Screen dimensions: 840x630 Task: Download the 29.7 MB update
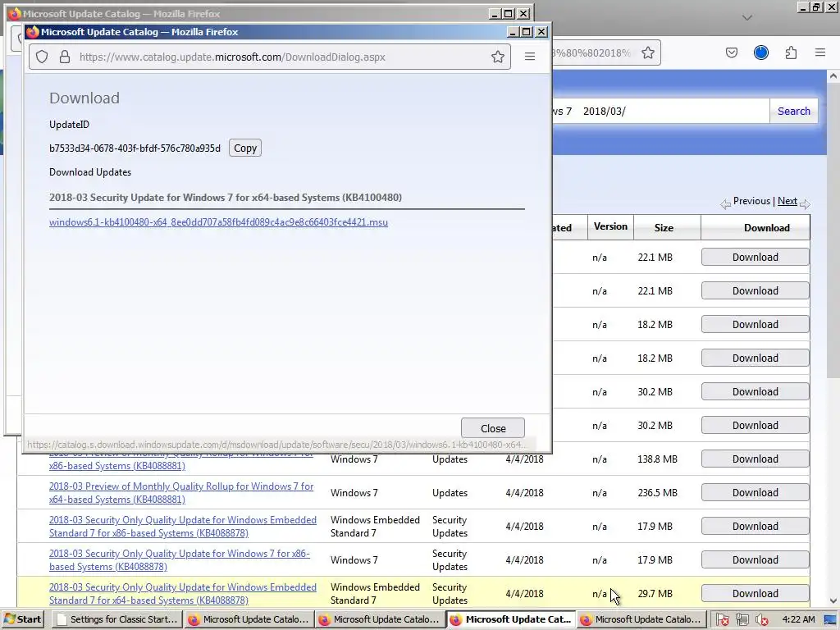[x=755, y=594]
